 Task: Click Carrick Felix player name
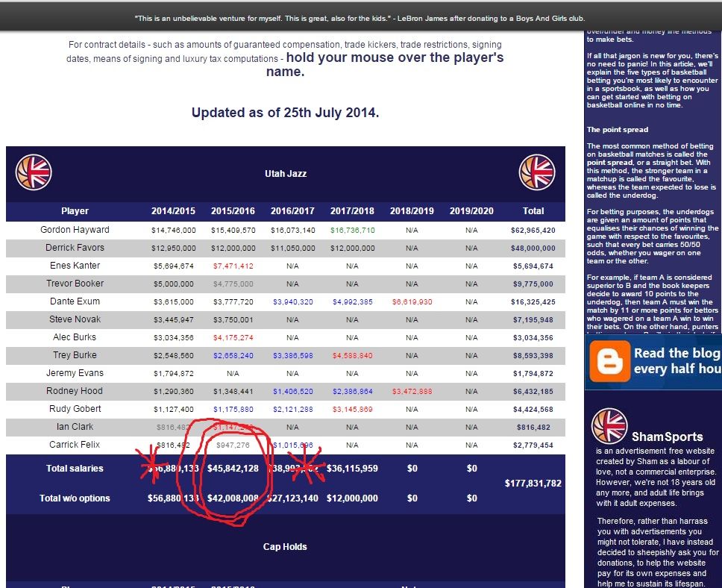pos(75,445)
